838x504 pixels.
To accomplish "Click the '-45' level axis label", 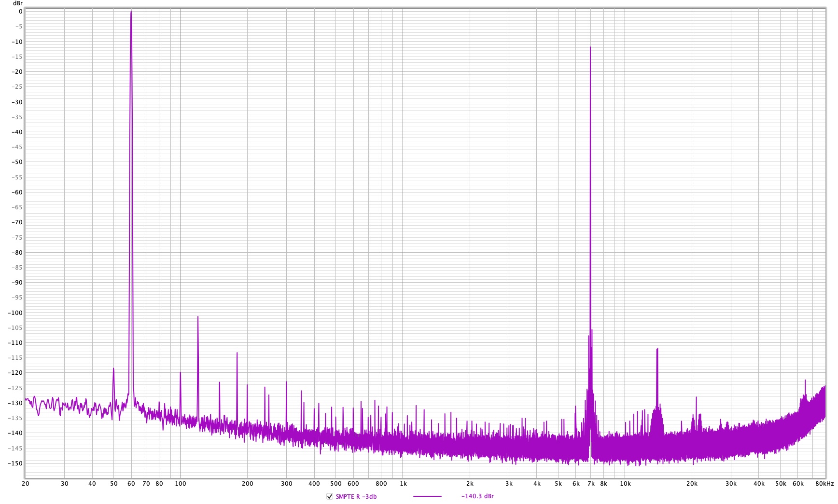I will point(17,147).
